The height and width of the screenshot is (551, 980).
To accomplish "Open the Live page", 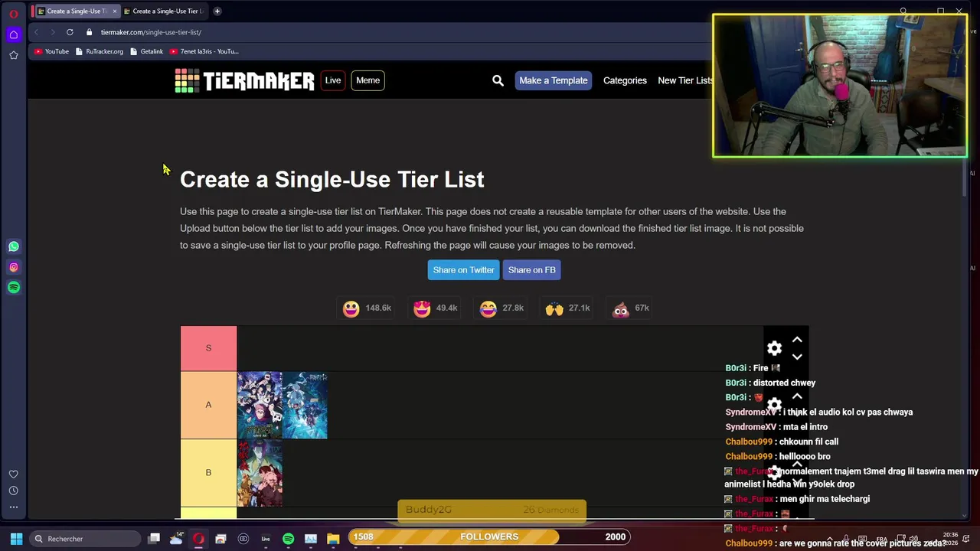I will [x=333, y=80].
